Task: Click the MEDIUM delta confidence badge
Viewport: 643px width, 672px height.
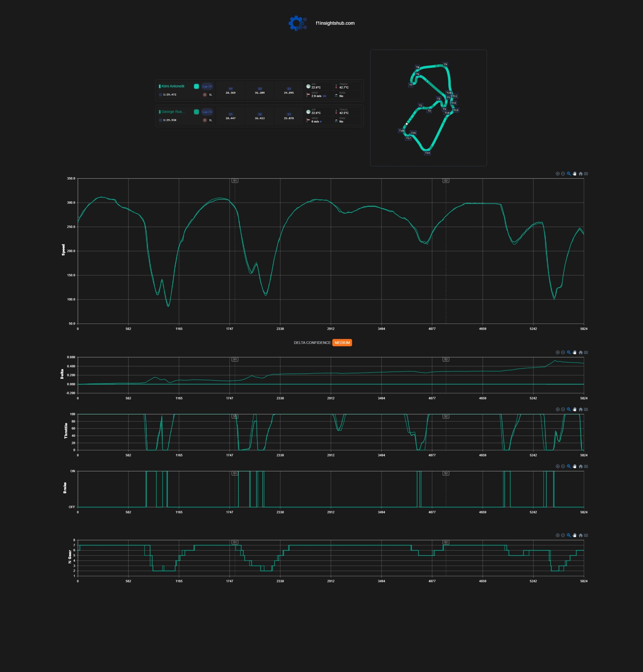Action: (342, 343)
